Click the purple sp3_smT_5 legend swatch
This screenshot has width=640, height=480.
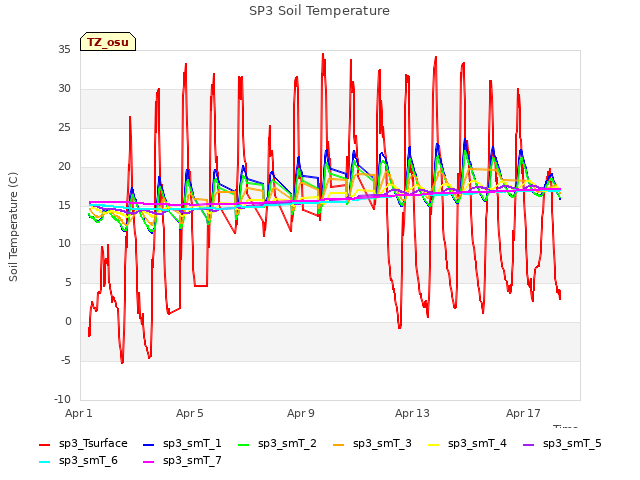coord(529,444)
